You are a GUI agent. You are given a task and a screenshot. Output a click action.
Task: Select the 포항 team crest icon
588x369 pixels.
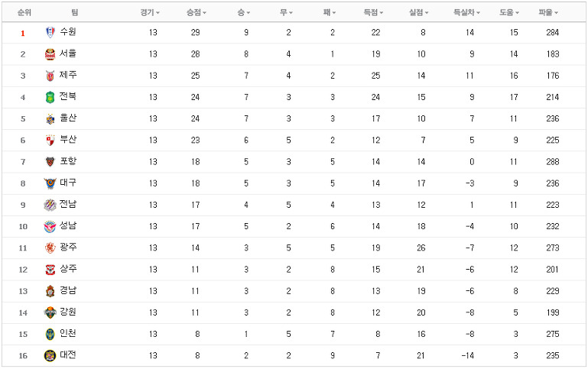(50, 162)
